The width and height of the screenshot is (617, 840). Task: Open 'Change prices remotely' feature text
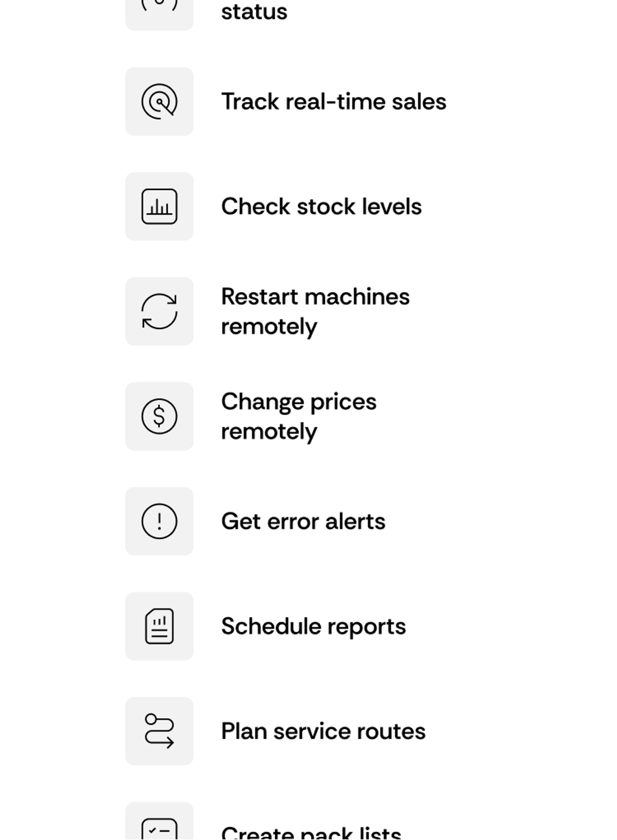coord(299,416)
